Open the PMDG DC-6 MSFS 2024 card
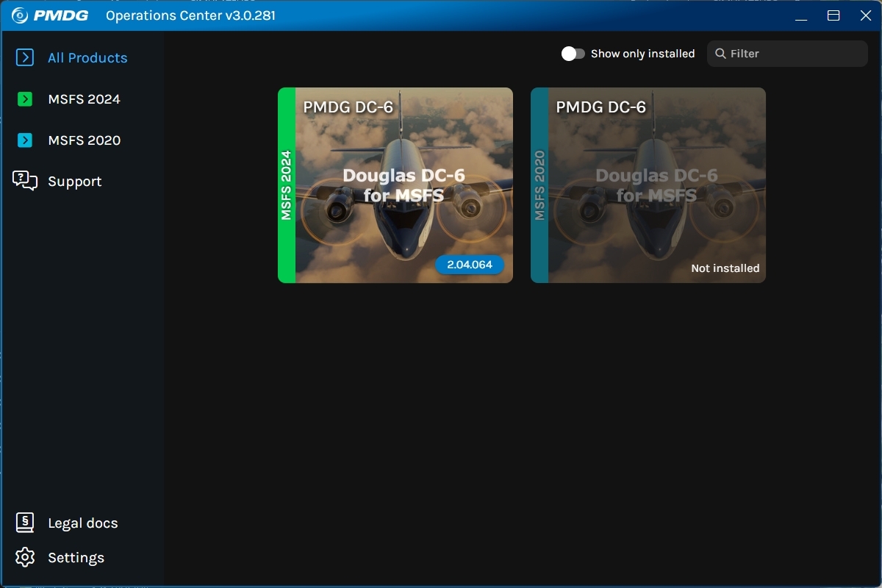Screen dimensions: 882x588 [395, 185]
